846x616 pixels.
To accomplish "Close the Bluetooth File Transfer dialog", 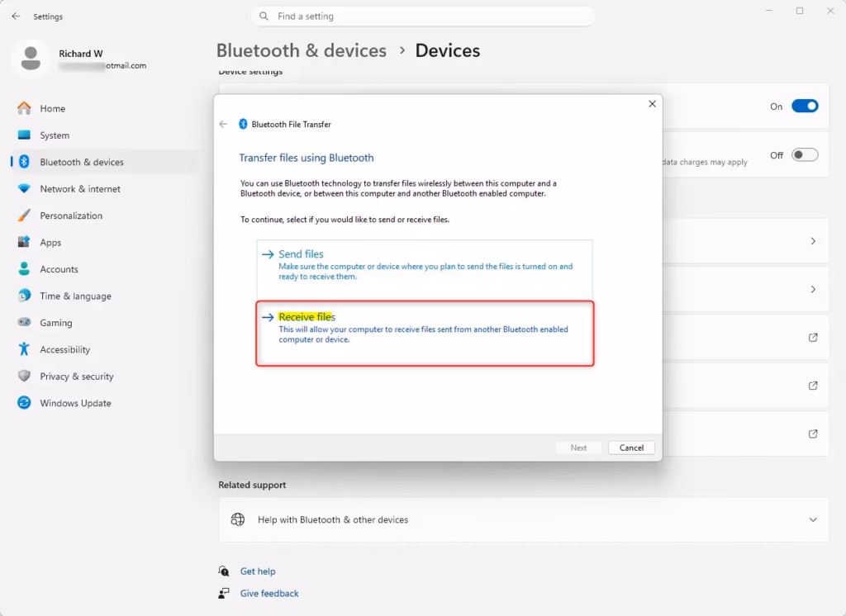I will click(x=653, y=103).
